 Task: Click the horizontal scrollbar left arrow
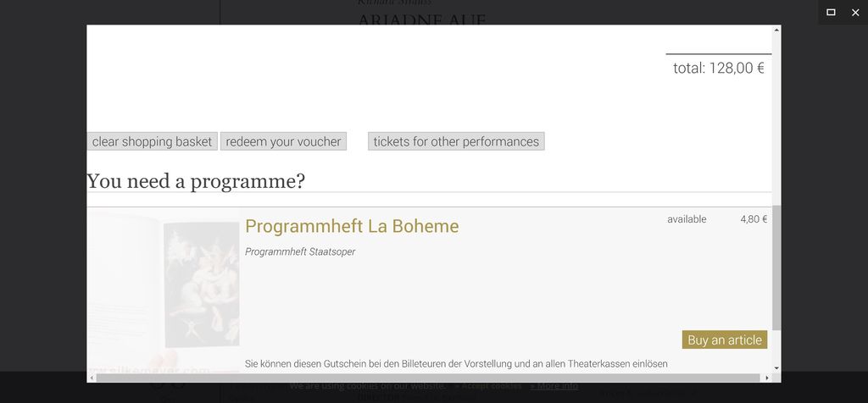[92, 378]
